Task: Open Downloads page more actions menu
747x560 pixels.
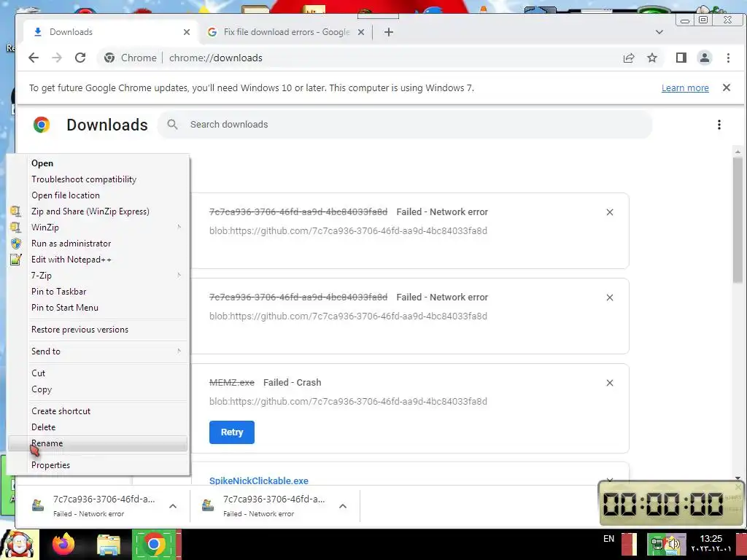Action: click(719, 125)
